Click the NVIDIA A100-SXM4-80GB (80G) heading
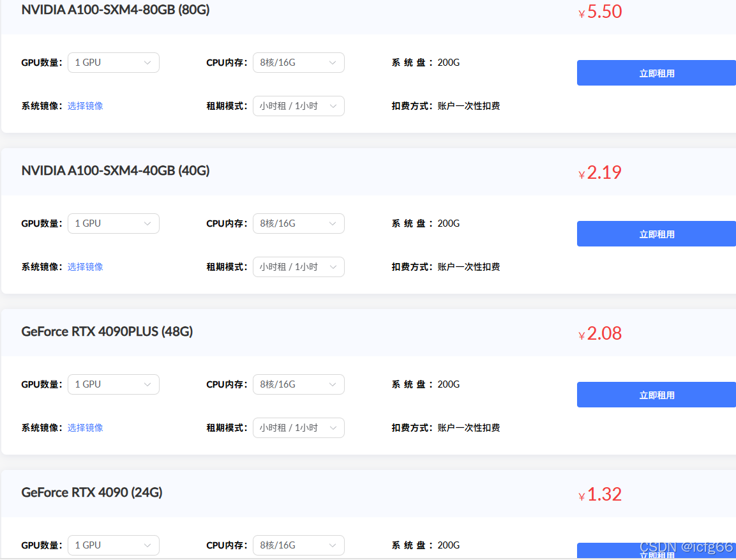Viewport: 736px width, 560px height. coord(116,10)
